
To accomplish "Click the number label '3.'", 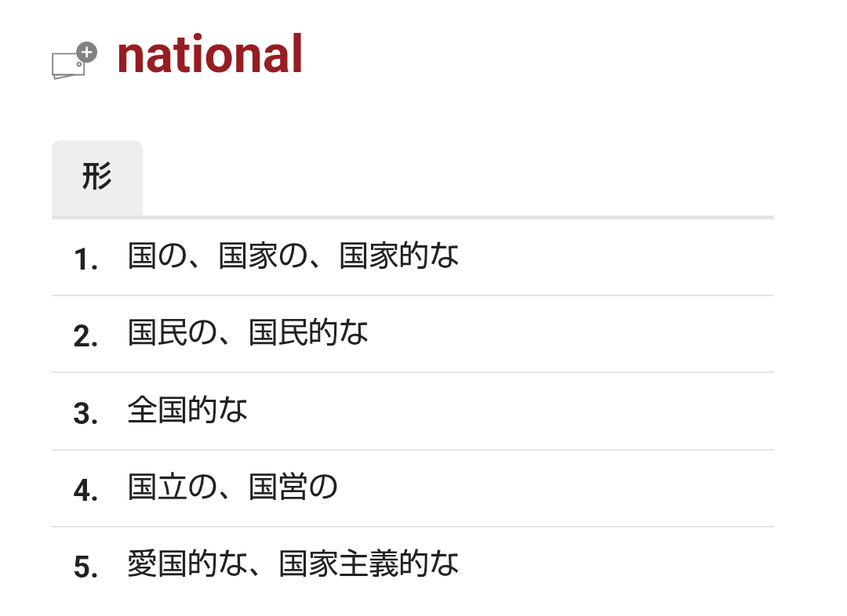I will click(x=86, y=414).
